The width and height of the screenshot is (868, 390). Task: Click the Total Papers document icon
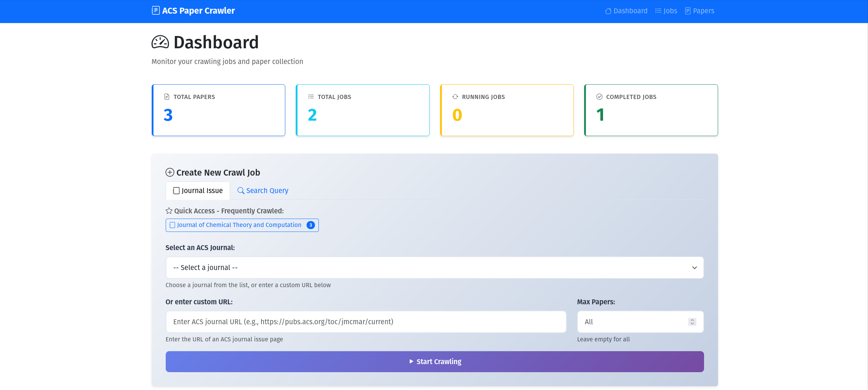click(x=167, y=97)
